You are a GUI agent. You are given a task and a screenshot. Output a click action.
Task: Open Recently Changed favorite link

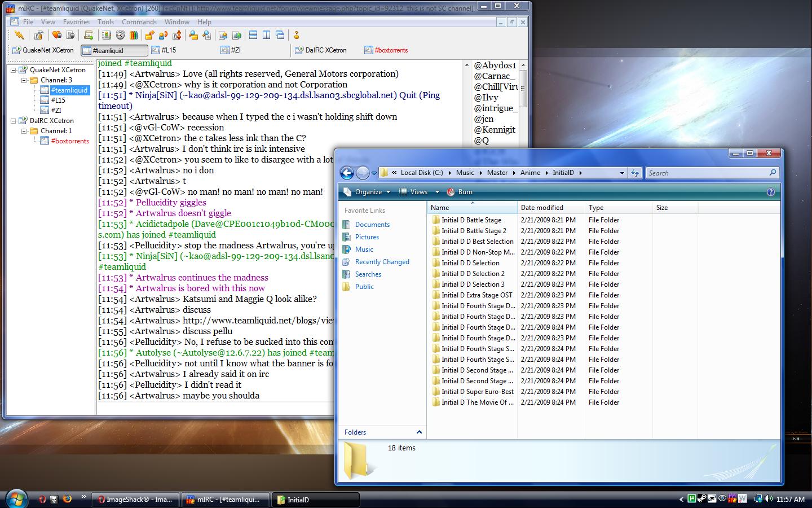click(x=382, y=262)
